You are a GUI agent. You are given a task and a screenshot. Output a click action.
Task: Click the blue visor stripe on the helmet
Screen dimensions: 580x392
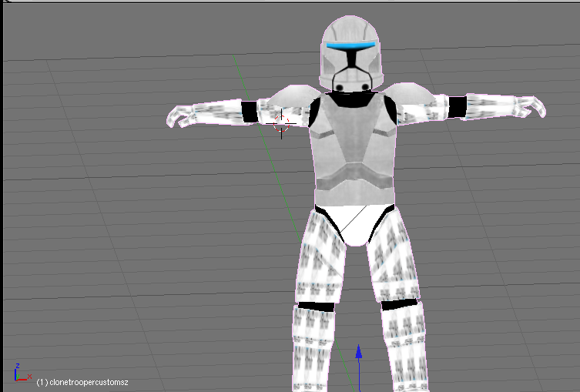(350, 46)
